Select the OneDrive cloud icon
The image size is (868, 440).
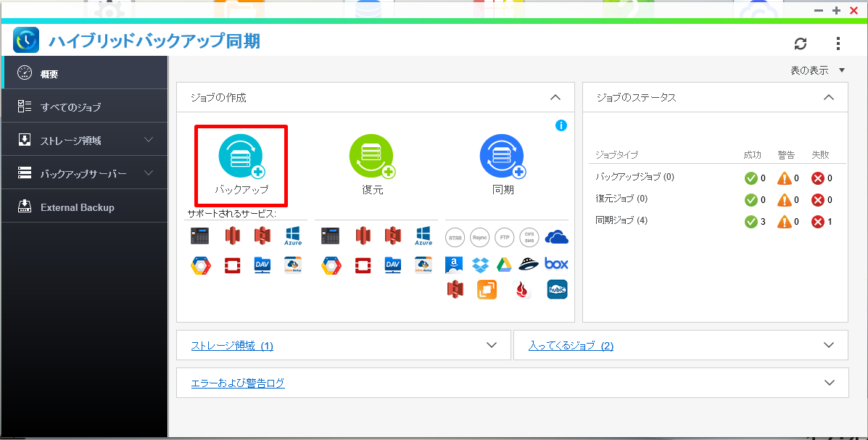tap(556, 237)
